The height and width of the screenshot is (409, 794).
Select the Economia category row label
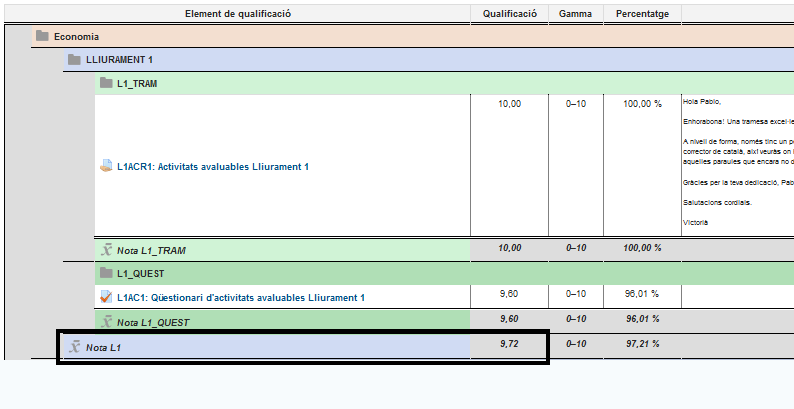tap(76, 37)
